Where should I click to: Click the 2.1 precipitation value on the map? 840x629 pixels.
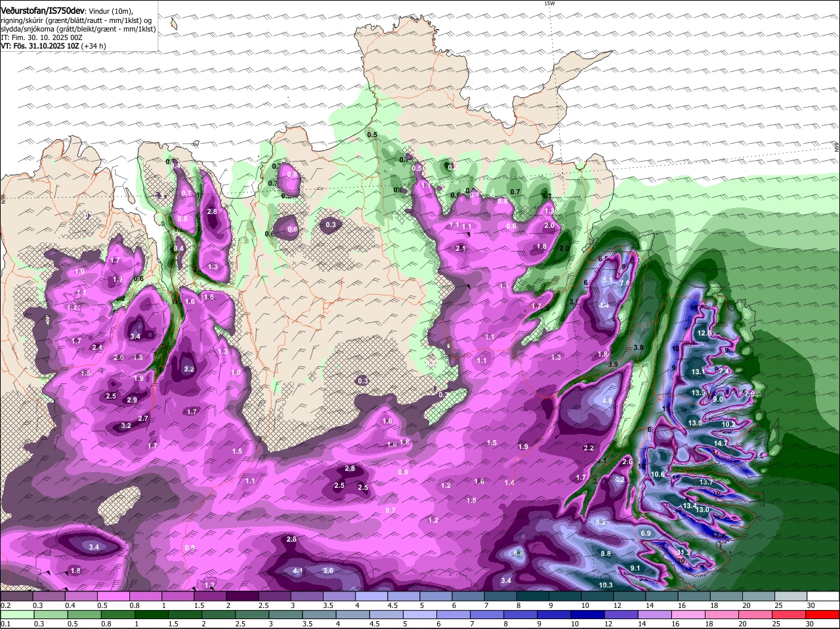click(461, 248)
